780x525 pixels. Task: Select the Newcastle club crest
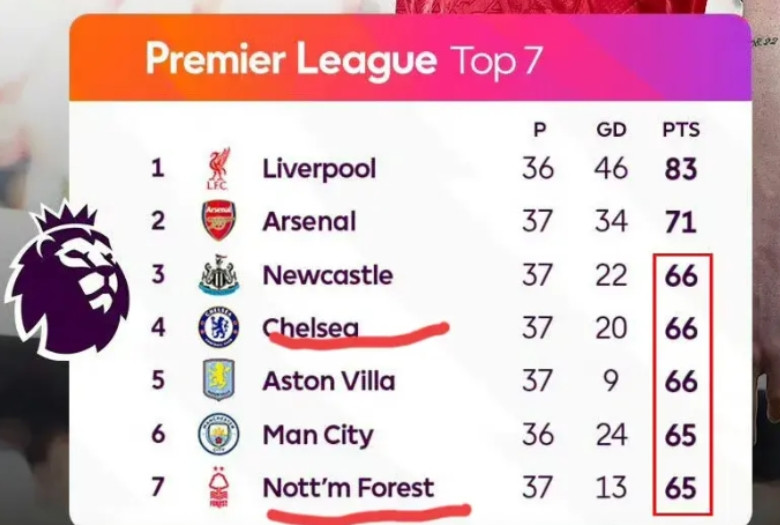click(219, 274)
